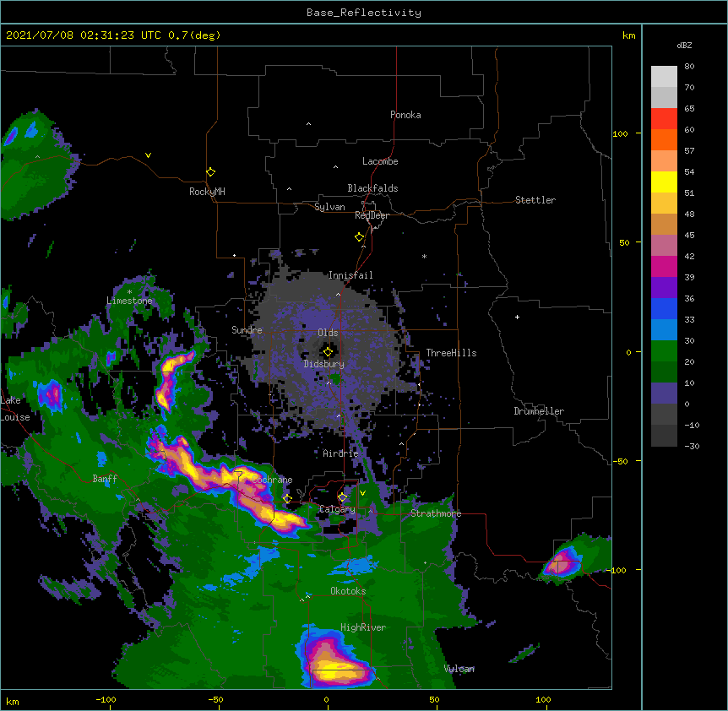Click the Banff town label

105,479
